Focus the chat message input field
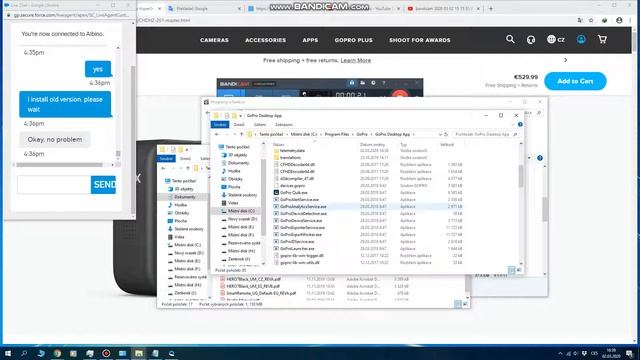The image size is (640, 360). click(54, 184)
